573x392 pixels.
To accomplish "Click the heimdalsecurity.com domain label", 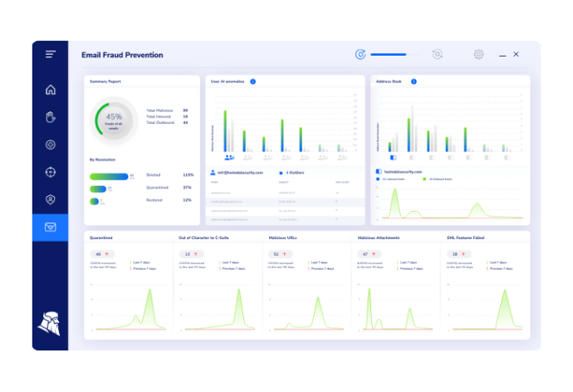I will (x=403, y=172).
